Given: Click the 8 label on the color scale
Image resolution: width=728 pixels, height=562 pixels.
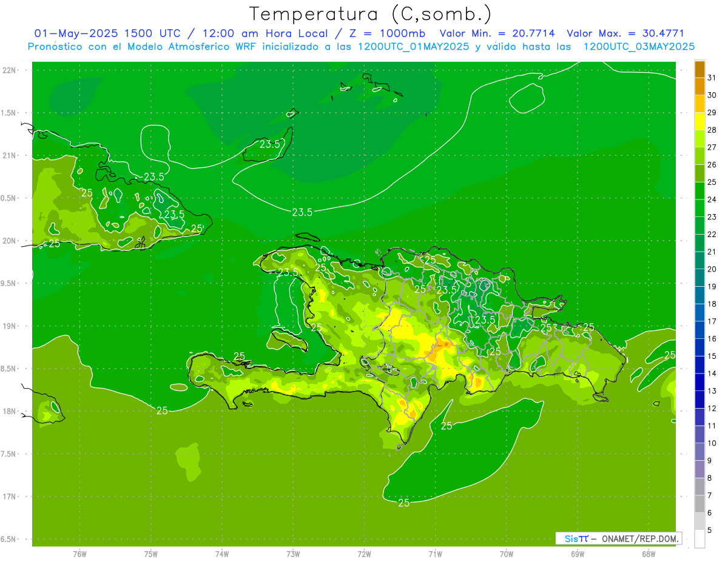Looking at the screenshot, I should (710, 478).
